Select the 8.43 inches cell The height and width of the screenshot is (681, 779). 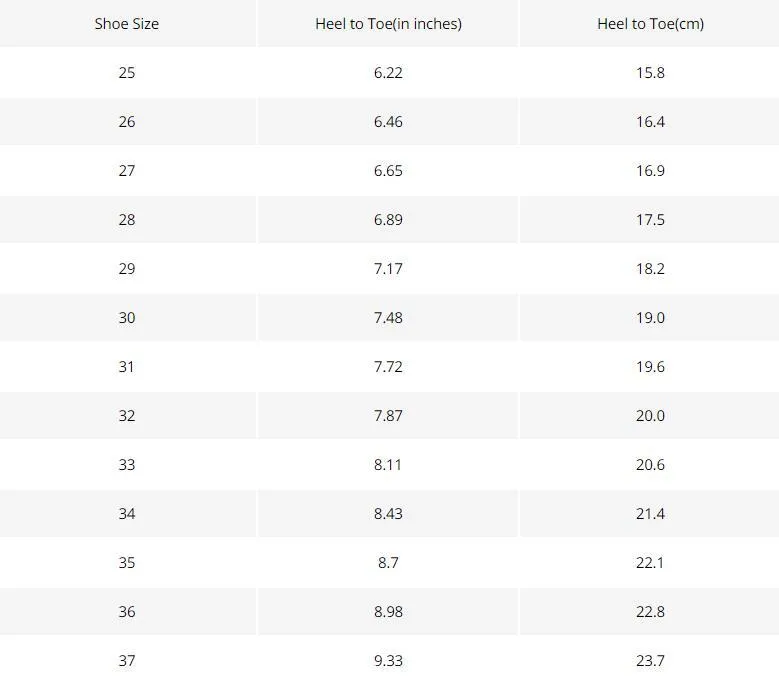pyautogui.click(x=388, y=514)
